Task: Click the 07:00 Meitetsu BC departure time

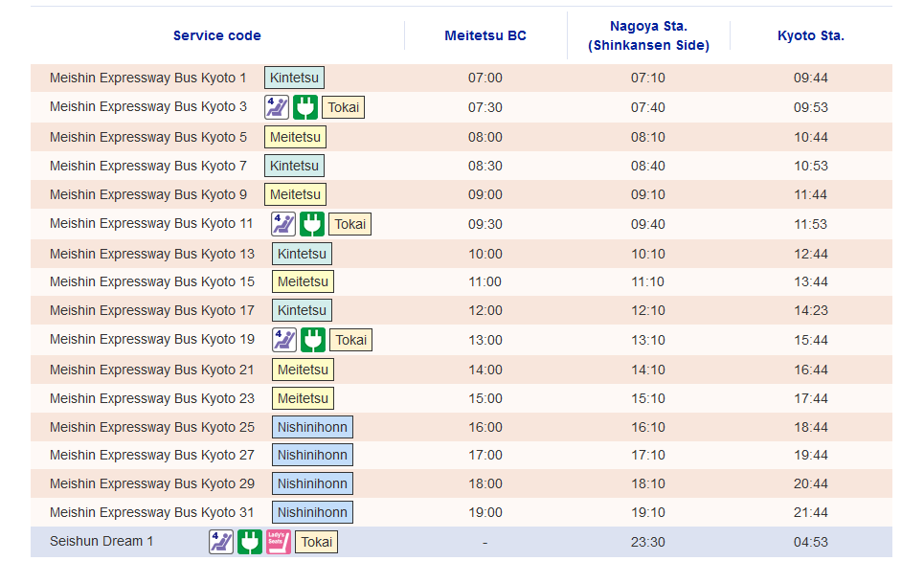Action: click(485, 78)
